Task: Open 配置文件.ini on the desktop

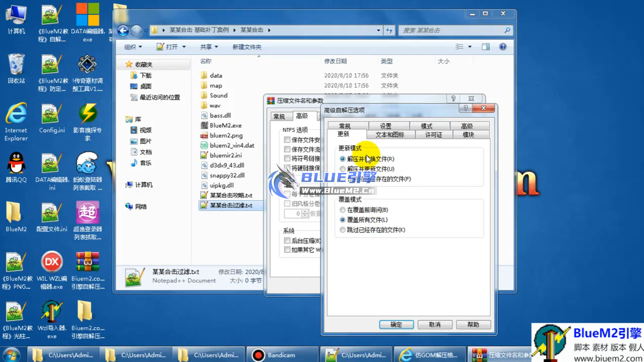Action: [52, 217]
